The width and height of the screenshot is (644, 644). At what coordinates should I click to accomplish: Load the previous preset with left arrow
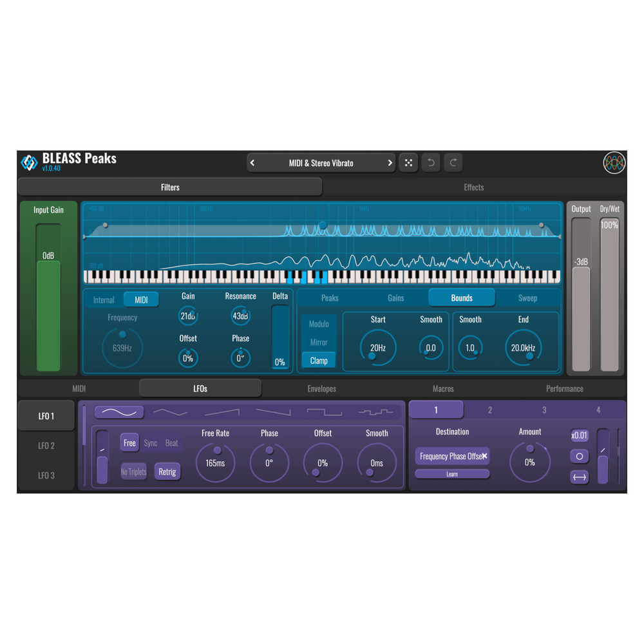pyautogui.click(x=252, y=163)
